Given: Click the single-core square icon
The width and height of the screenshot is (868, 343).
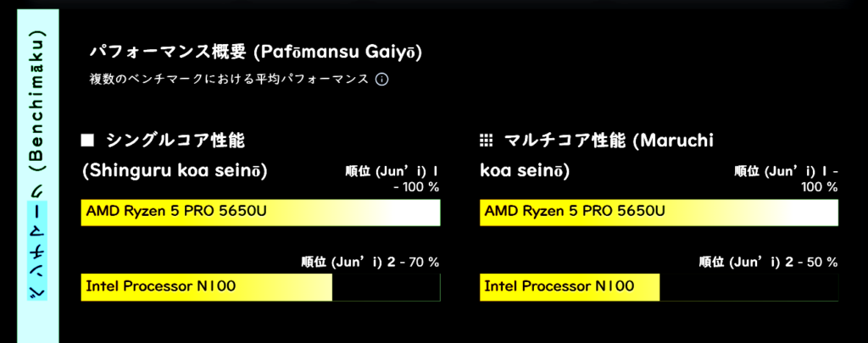Looking at the screenshot, I should [86, 140].
